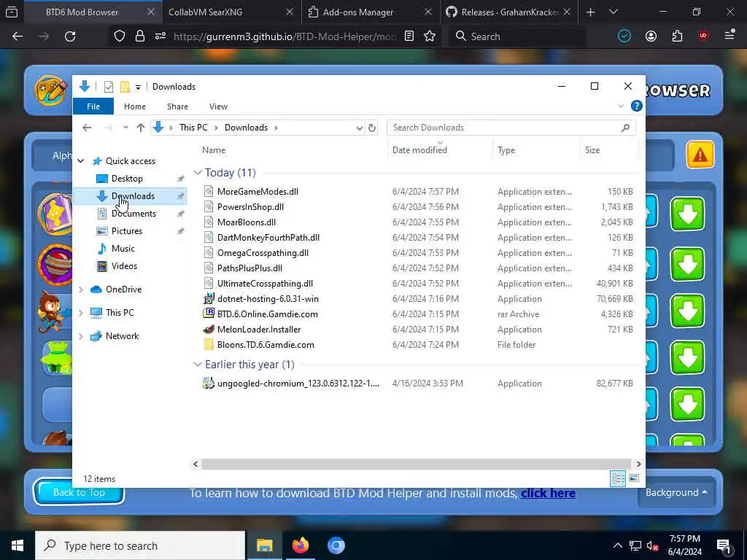Select MoreGameModes.dll file

(258, 192)
